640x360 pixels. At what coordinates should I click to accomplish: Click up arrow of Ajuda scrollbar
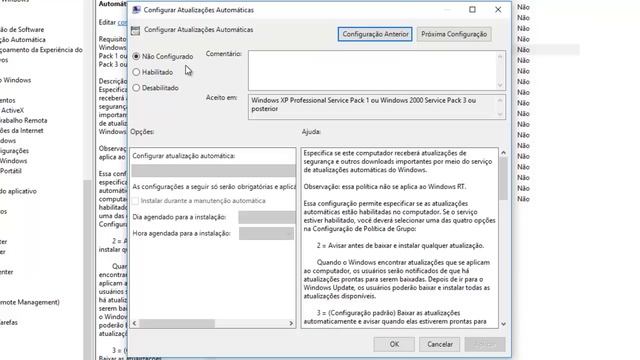pyautogui.click(x=503, y=153)
